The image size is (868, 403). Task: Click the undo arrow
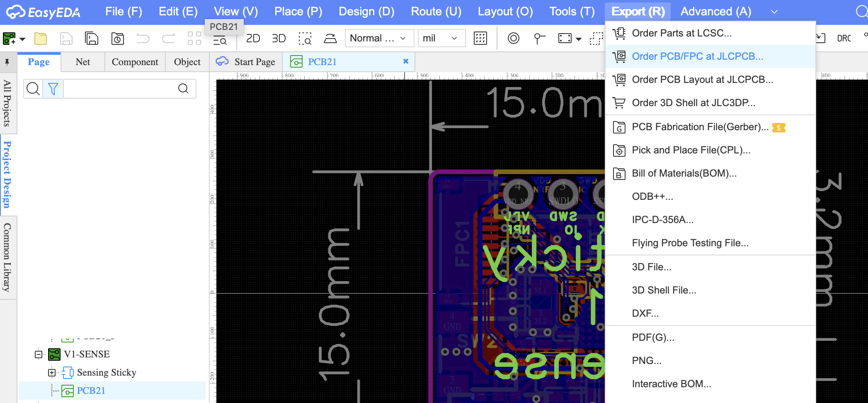point(143,39)
